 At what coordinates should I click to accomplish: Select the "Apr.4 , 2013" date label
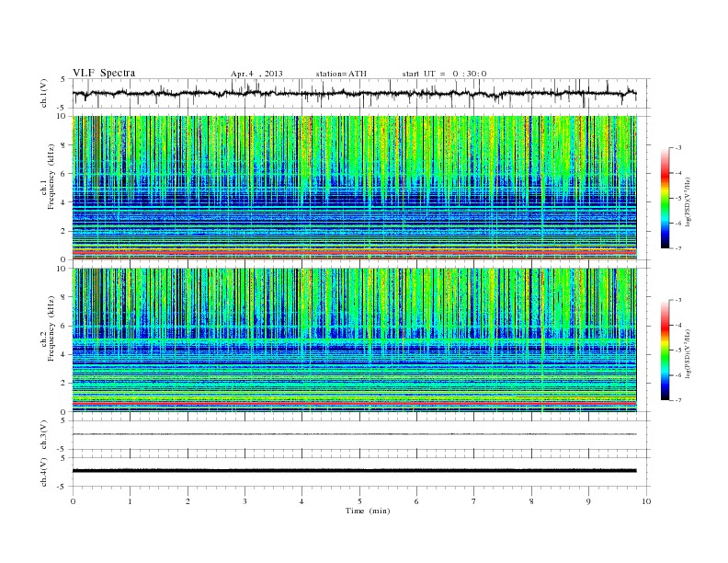point(256,74)
